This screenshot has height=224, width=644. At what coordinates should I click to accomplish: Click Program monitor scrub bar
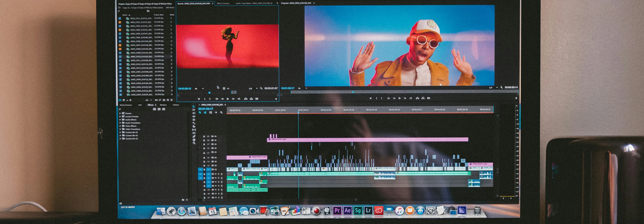click(x=404, y=92)
